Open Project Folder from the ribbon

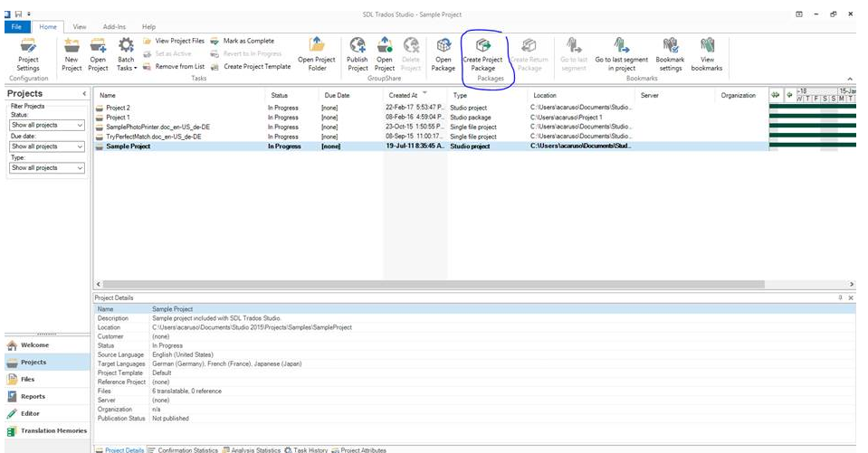click(317, 55)
